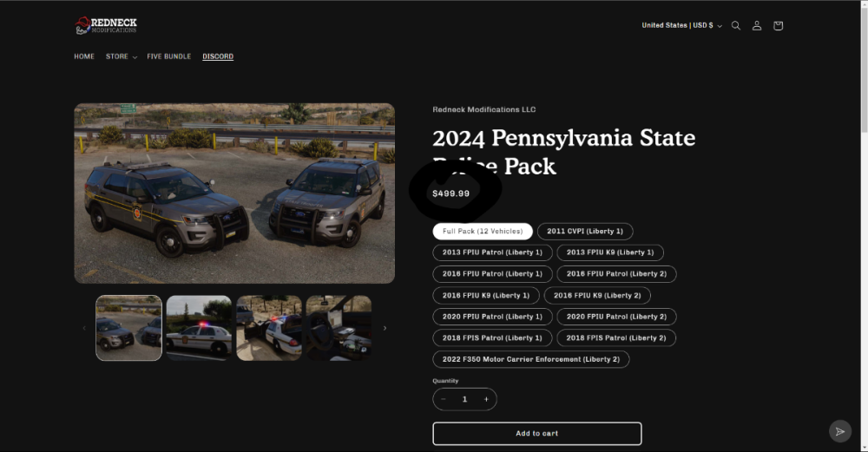Open the chat send icon bubble
This screenshot has height=452, width=868.
tap(839, 431)
